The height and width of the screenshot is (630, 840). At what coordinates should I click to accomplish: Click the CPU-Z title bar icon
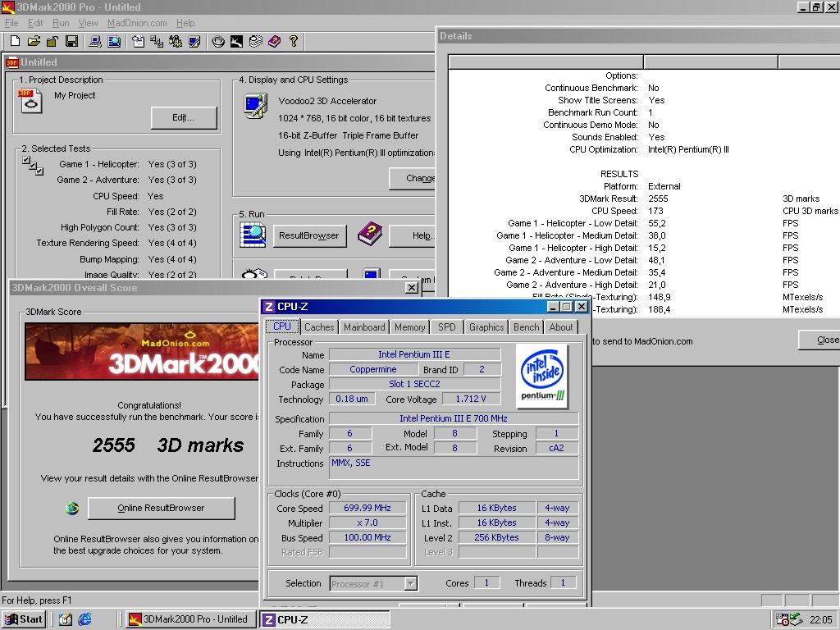click(269, 307)
